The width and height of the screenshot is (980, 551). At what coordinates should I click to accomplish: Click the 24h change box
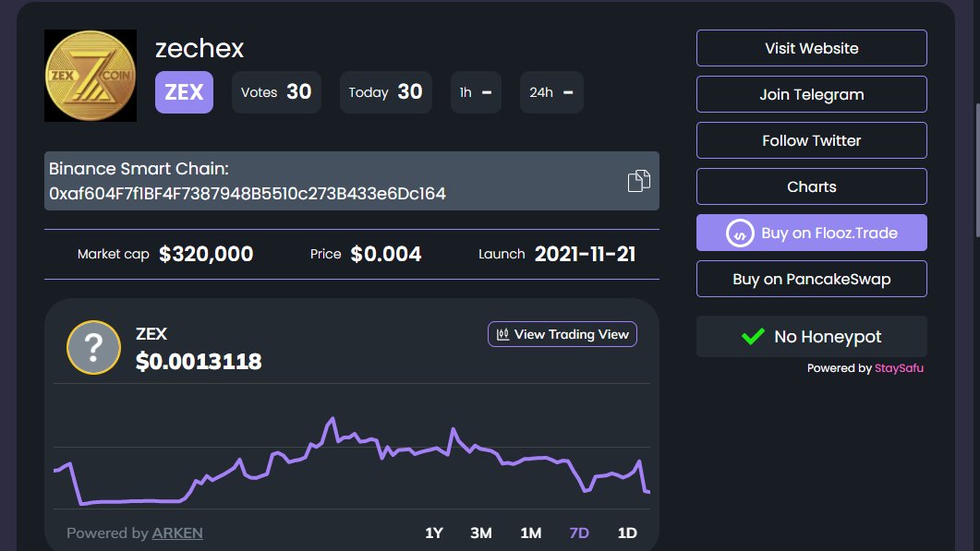tap(551, 92)
